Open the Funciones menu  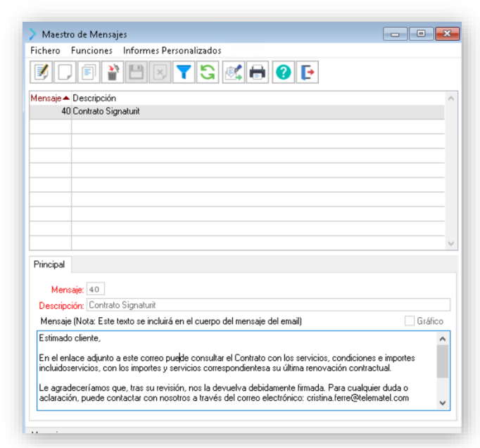tap(91, 51)
